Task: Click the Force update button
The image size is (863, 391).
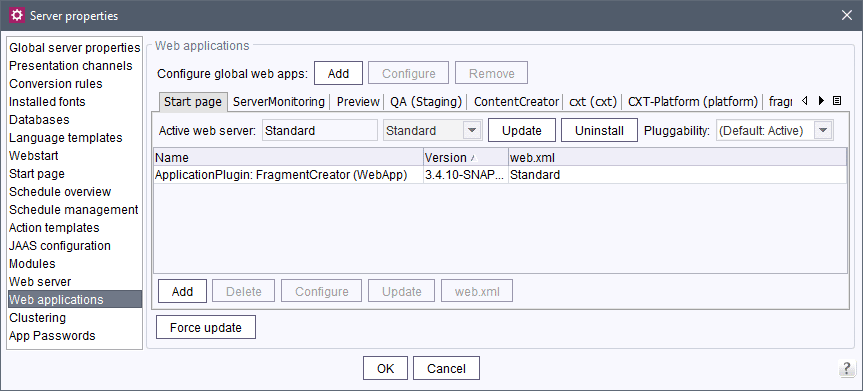Action: (x=206, y=327)
